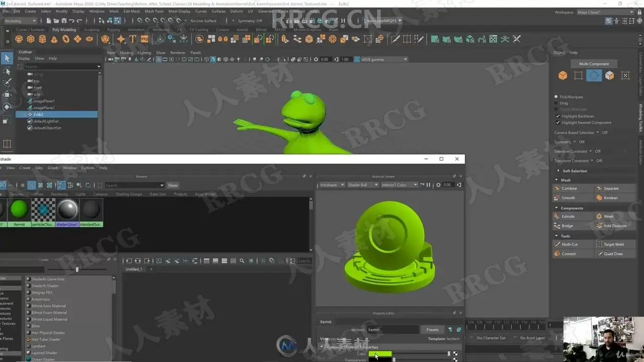
Task: Pause the Material Viewer render
Action: (x=429, y=185)
